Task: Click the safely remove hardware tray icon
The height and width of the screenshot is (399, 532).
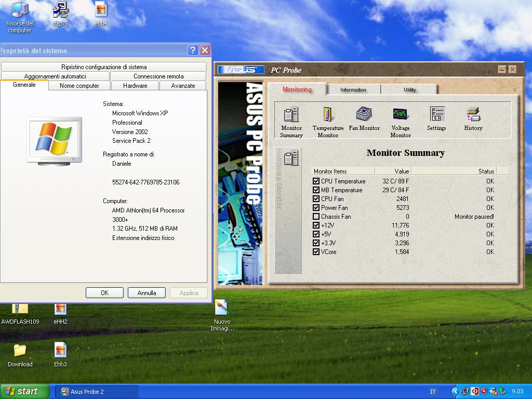Action: pos(502,391)
